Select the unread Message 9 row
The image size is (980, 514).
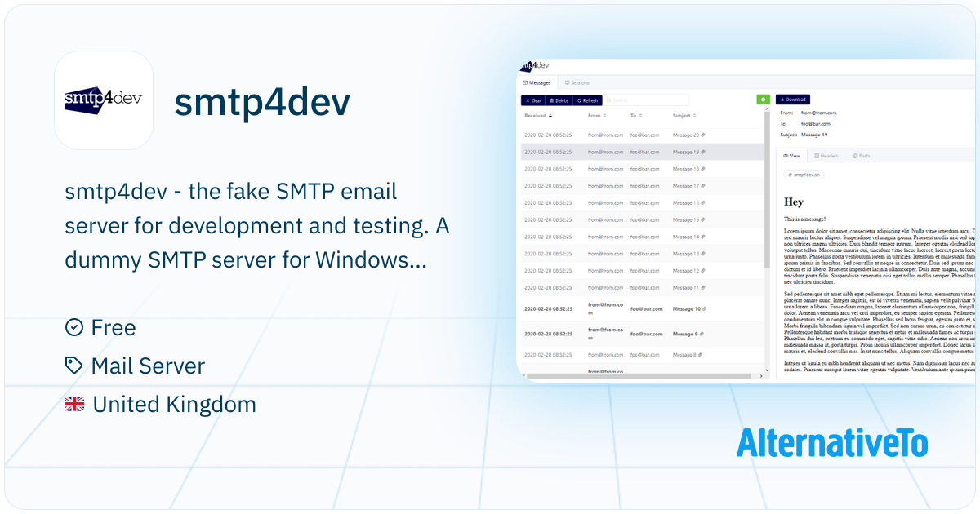644,334
